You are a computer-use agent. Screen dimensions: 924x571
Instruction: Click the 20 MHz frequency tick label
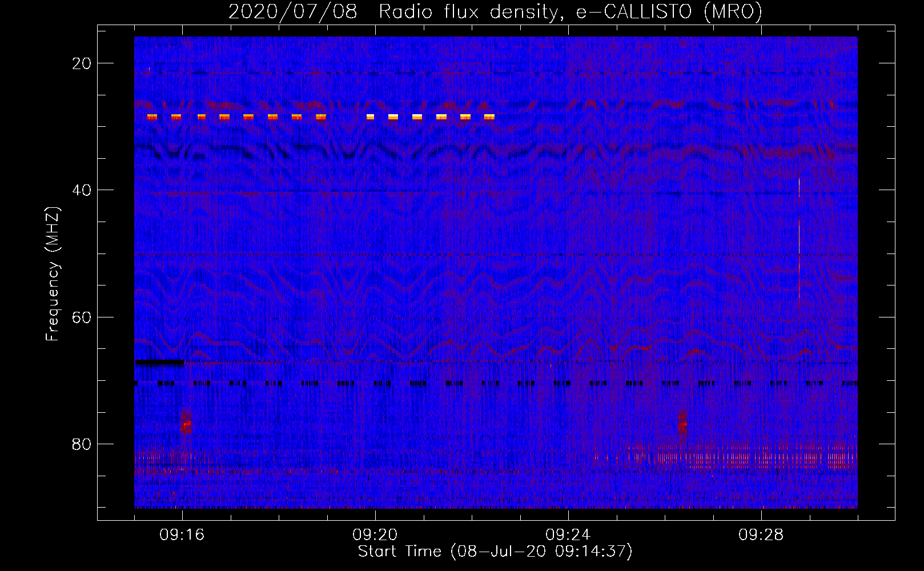[x=82, y=63]
